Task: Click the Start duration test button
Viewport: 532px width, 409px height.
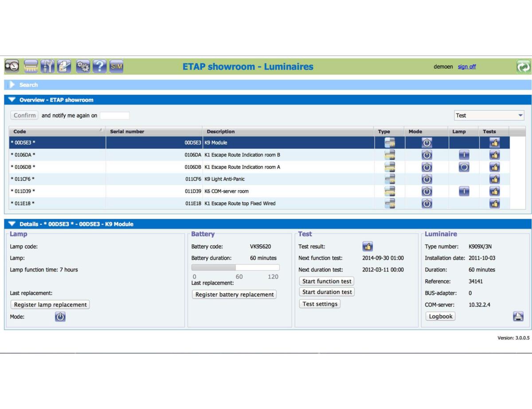Action: click(327, 292)
